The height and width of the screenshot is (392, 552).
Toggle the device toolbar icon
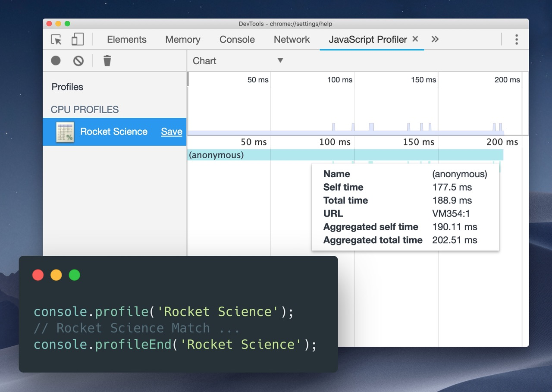pyautogui.click(x=77, y=39)
